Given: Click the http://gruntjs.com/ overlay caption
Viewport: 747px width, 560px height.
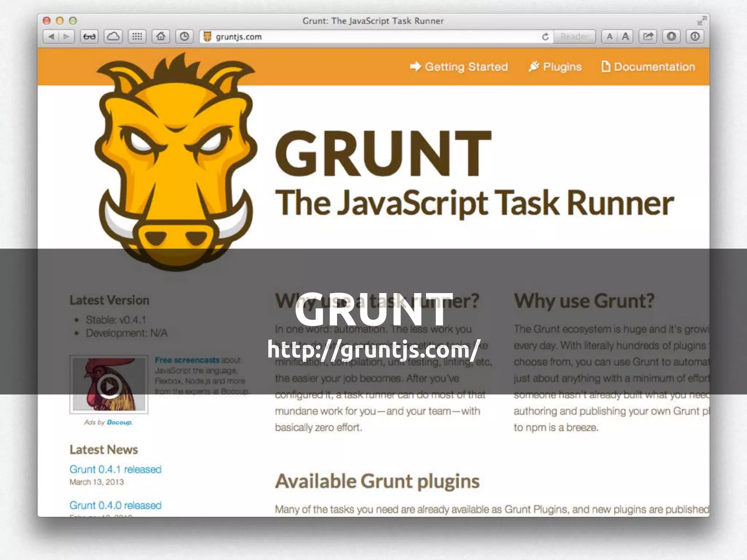Looking at the screenshot, I should 373,350.
